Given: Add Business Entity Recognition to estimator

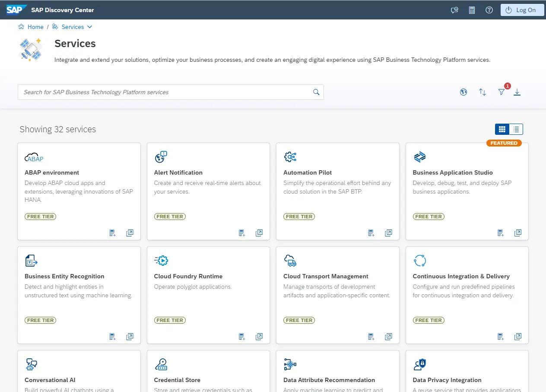Looking at the screenshot, I should [112, 337].
